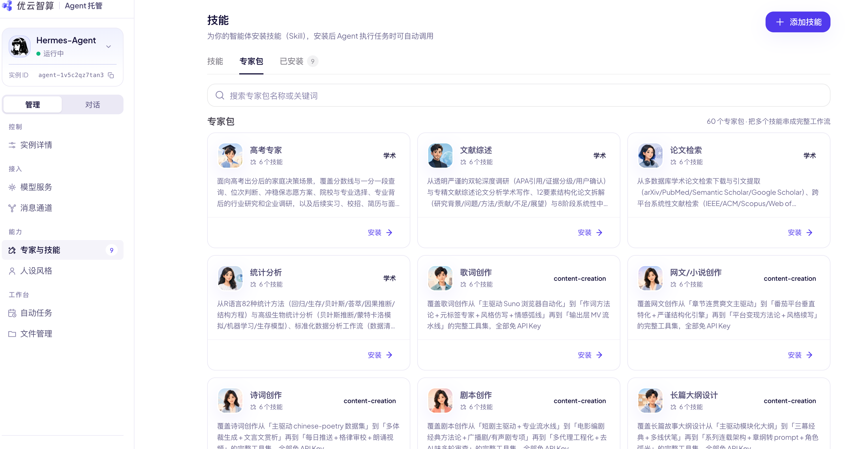
Task: Click the Agent 托管 header text
Action: click(x=84, y=6)
